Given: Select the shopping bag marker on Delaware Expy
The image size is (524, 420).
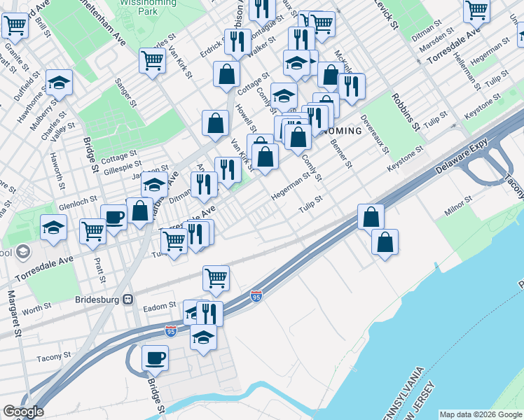Looking at the screenshot, I should pyautogui.click(x=371, y=218).
